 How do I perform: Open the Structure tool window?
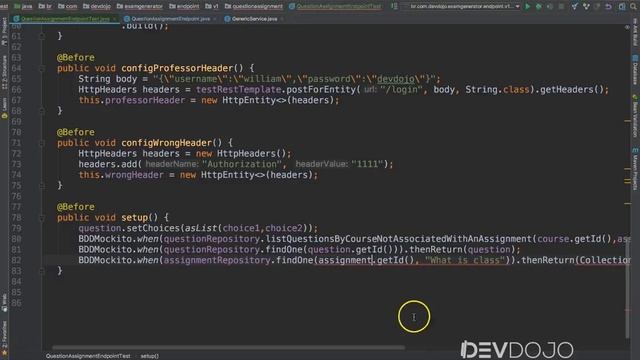click(4, 72)
